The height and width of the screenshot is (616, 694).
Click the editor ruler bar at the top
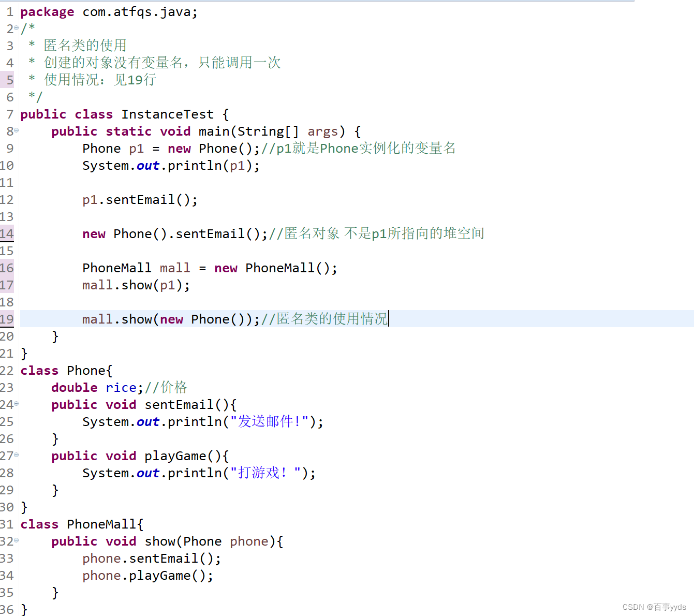click(x=347, y=2)
